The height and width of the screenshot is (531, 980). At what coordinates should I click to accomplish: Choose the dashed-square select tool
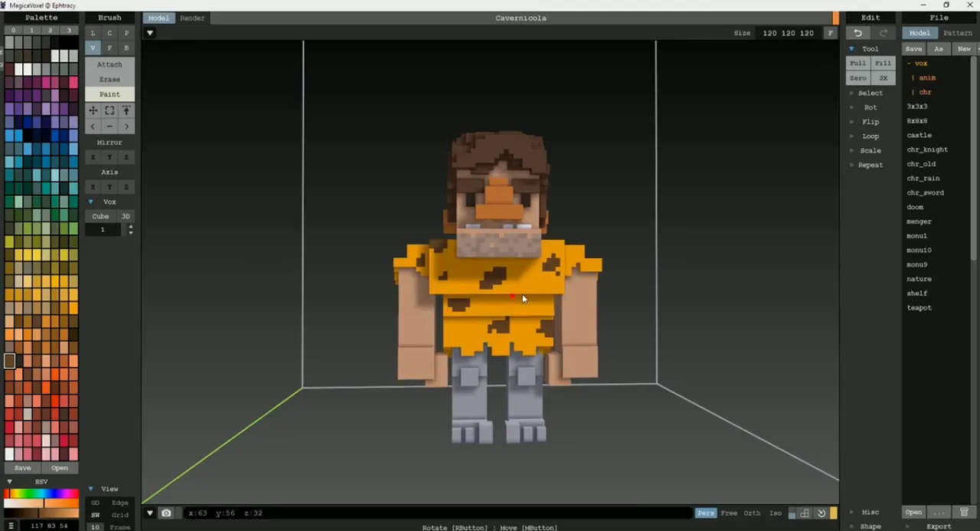(x=109, y=110)
